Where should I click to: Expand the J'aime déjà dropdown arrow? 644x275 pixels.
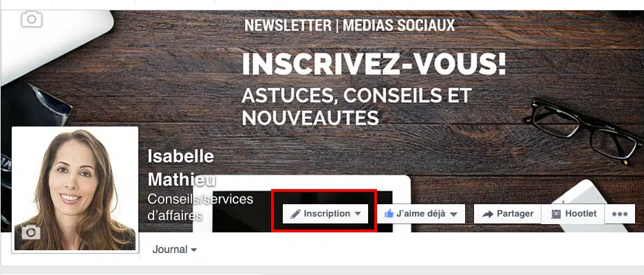(x=453, y=214)
